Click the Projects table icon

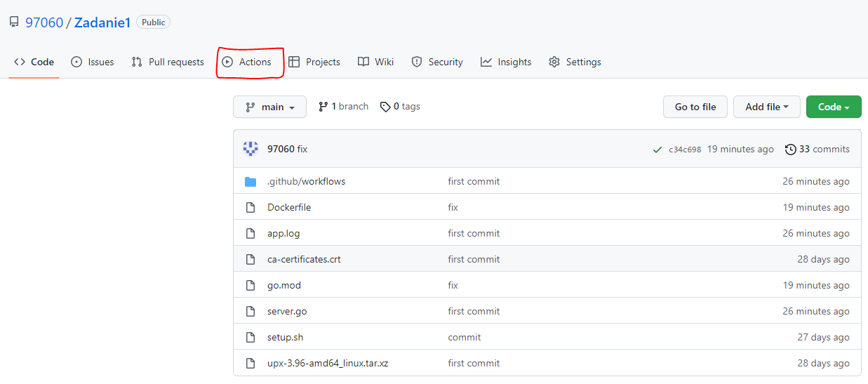click(294, 62)
